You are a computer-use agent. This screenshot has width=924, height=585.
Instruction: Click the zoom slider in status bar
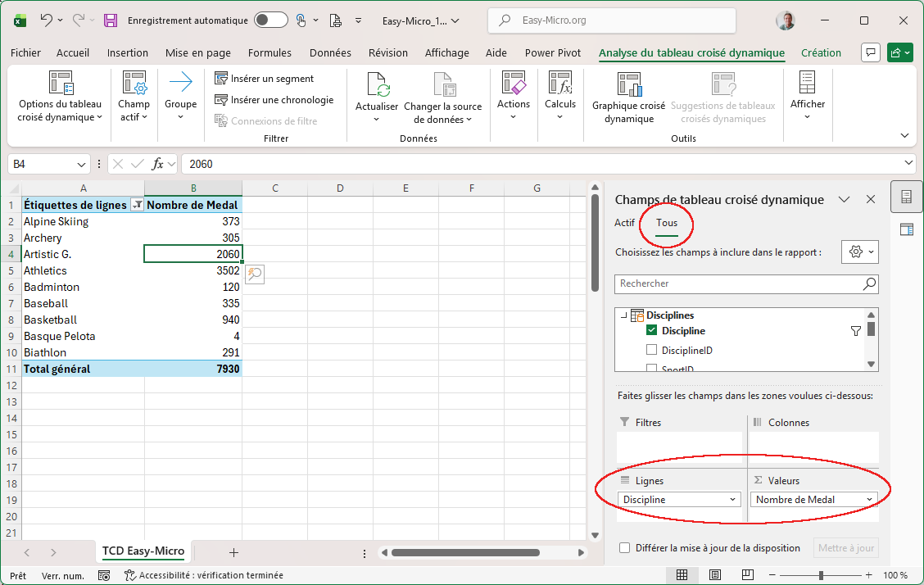[x=822, y=575]
